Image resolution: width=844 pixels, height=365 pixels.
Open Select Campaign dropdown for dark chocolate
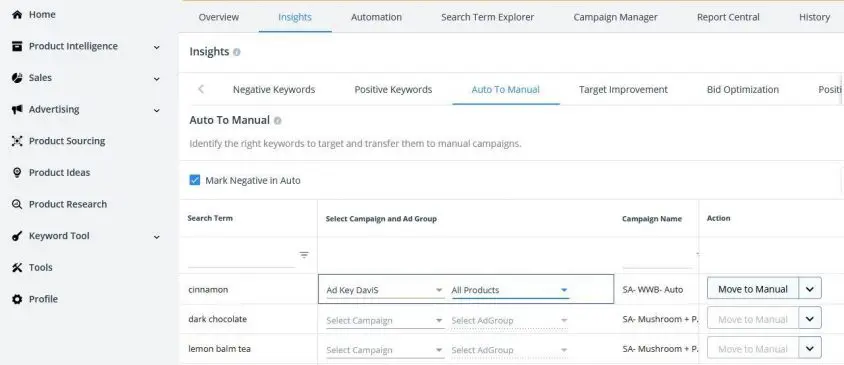[x=385, y=320]
